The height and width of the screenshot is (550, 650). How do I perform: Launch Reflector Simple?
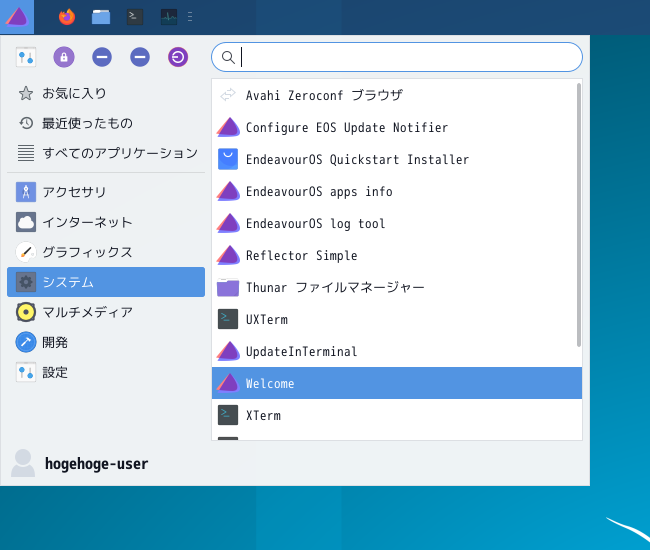(397, 255)
